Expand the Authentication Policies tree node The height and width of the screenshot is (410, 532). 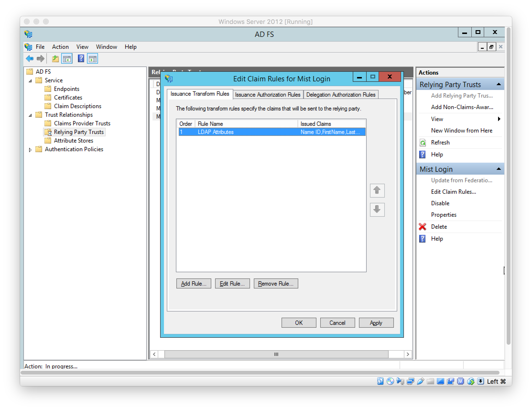(x=30, y=150)
